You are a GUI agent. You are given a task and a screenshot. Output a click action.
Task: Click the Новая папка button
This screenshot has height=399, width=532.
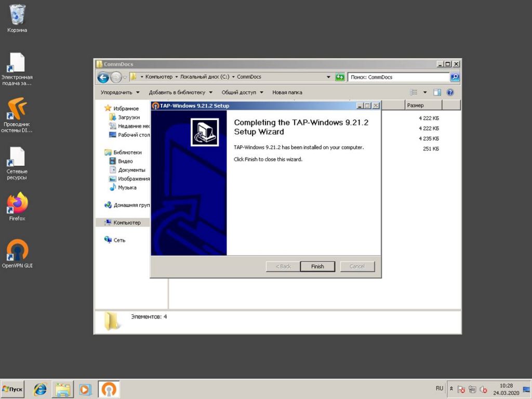pyautogui.click(x=287, y=92)
